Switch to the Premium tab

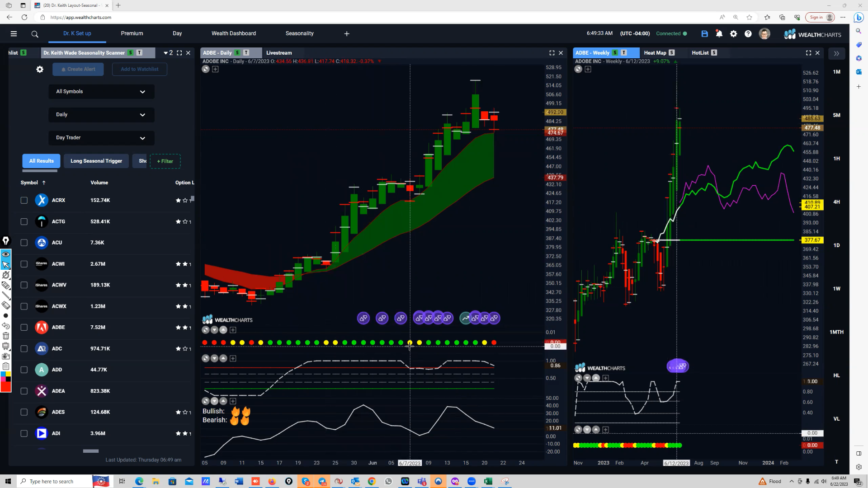click(x=132, y=33)
